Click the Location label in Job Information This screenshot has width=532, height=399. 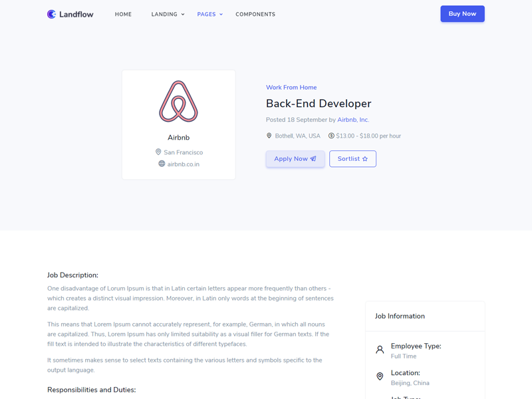click(406, 373)
